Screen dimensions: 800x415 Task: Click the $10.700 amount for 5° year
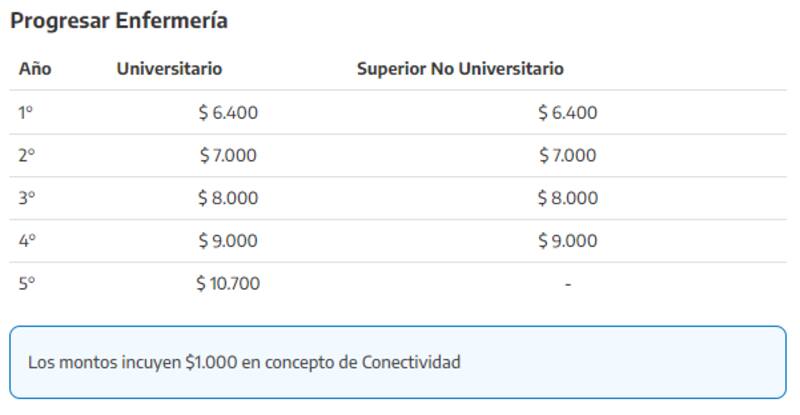[228, 284]
